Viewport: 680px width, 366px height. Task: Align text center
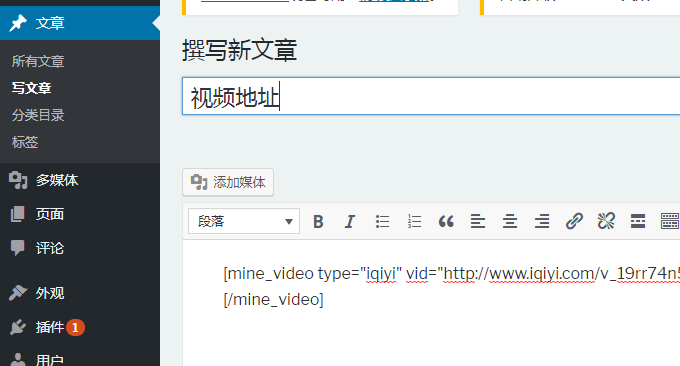[510, 222]
